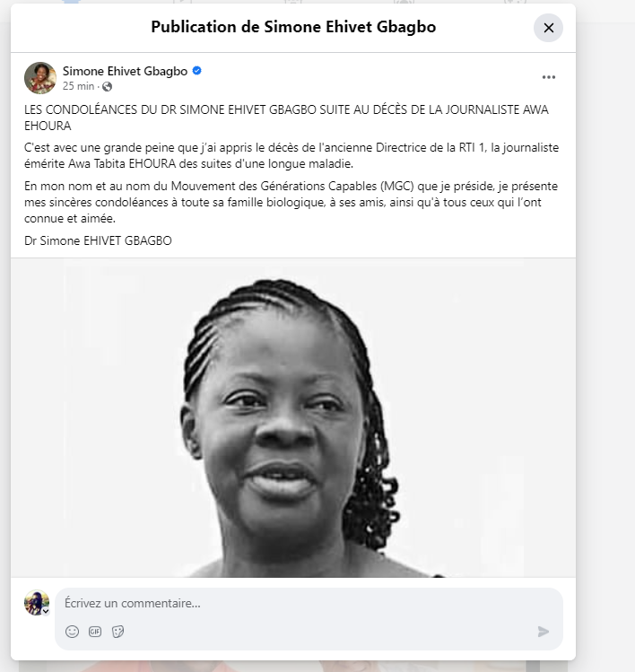This screenshot has height=672, width=635.
Task: Open Simone Ehivet Gbagbo's profile picture
Action: tap(40, 78)
